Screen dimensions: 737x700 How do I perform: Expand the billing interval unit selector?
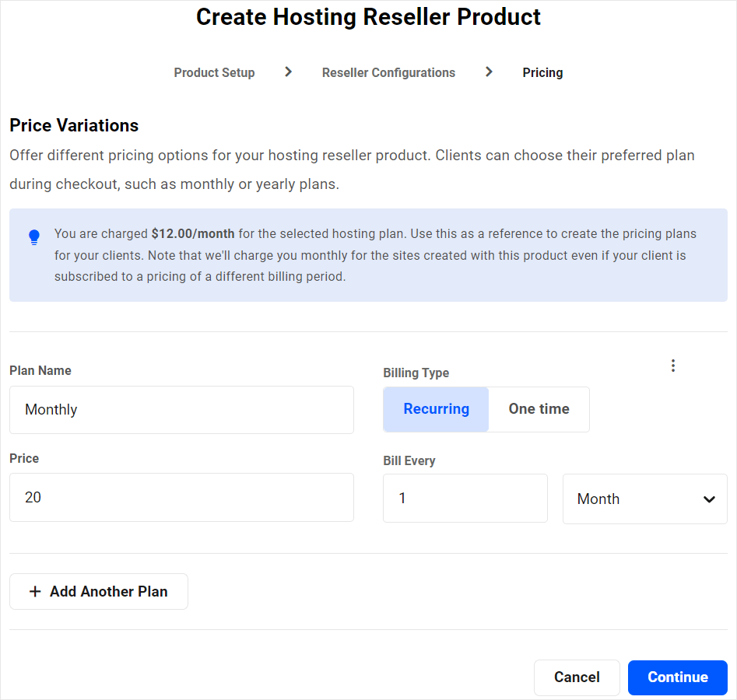pos(645,499)
